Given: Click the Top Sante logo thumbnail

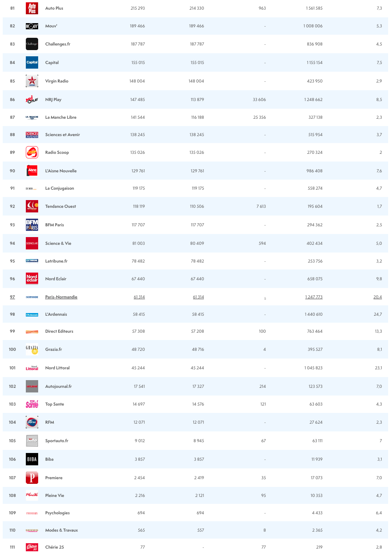Looking at the screenshot, I should (x=32, y=404).
